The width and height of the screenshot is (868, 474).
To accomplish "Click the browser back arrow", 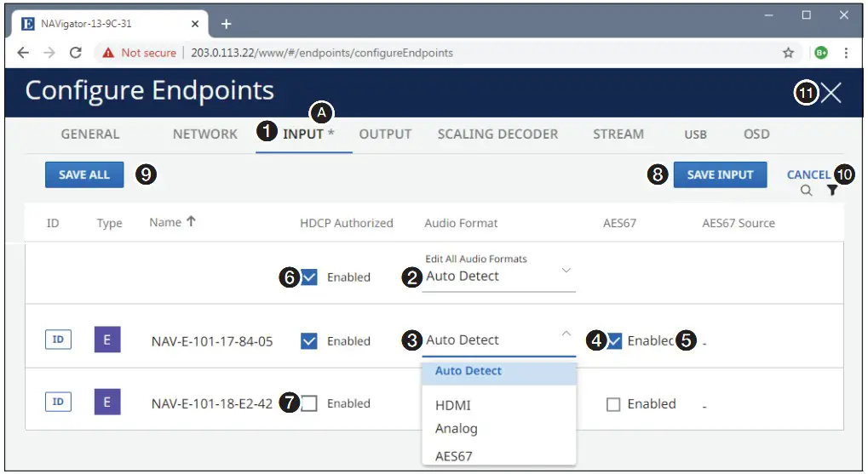I will [x=23, y=53].
